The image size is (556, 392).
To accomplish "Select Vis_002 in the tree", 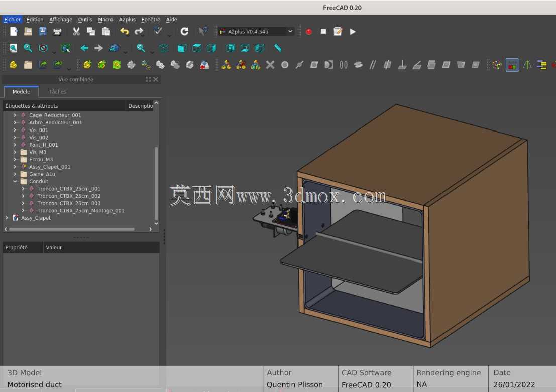I will point(39,138).
